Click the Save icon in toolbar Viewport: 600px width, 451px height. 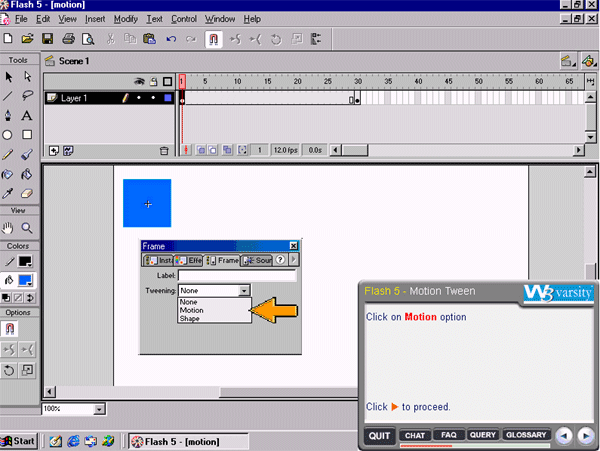(46, 39)
